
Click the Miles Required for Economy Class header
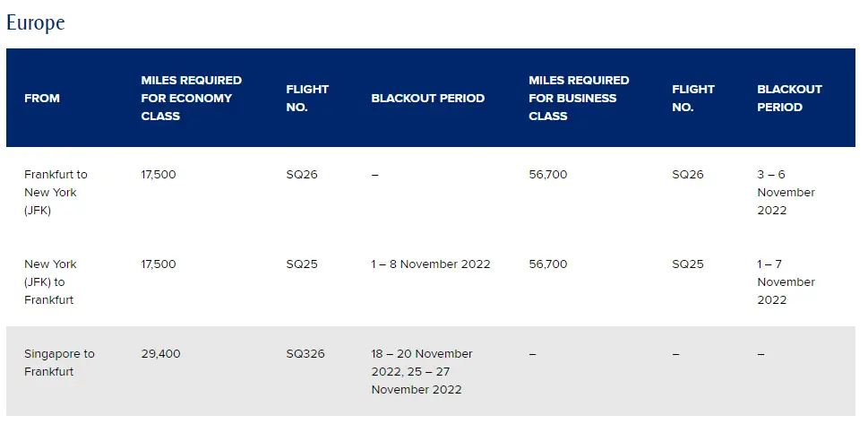191,98
